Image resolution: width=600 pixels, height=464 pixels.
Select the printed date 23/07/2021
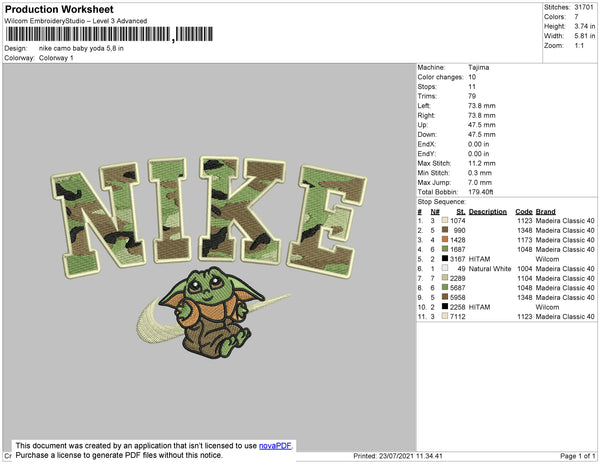(x=396, y=456)
